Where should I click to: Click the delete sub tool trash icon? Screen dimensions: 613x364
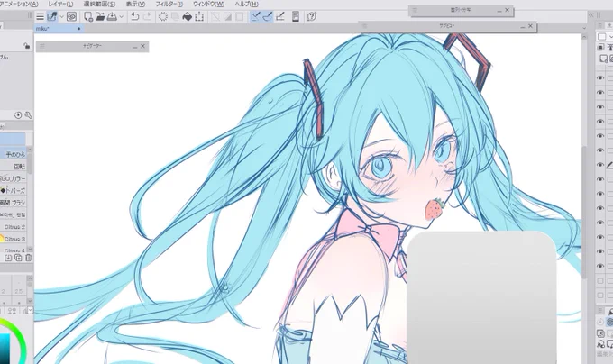(28, 258)
